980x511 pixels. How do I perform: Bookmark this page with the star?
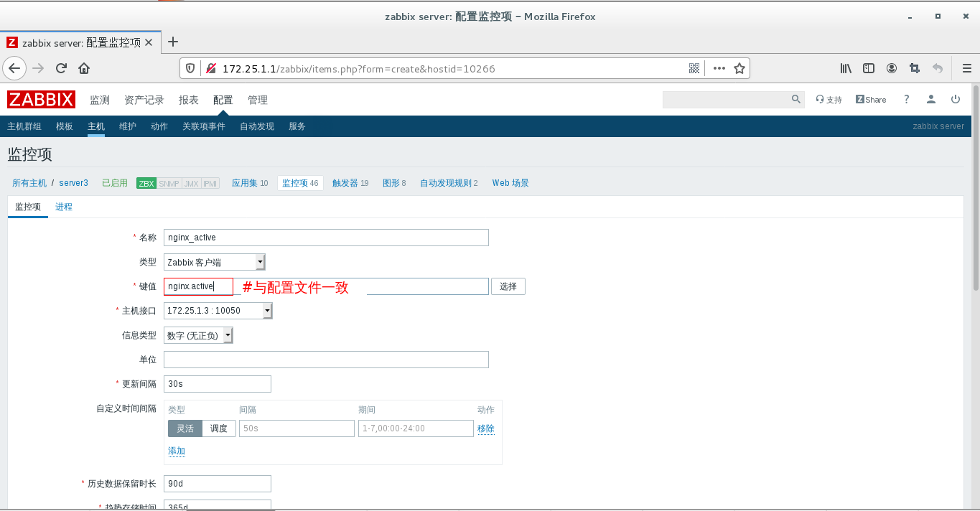[739, 69]
